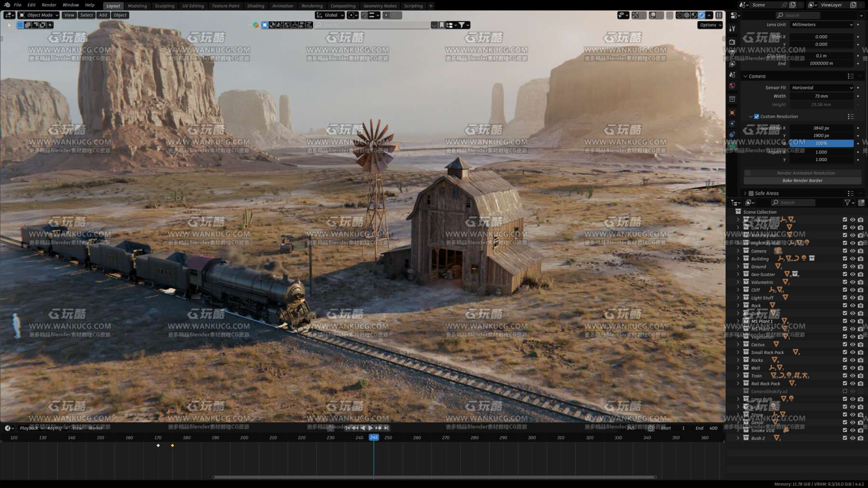The height and width of the screenshot is (488, 868).
Task: Uncheck the Custom Resolution checkbox
Action: 757,117
